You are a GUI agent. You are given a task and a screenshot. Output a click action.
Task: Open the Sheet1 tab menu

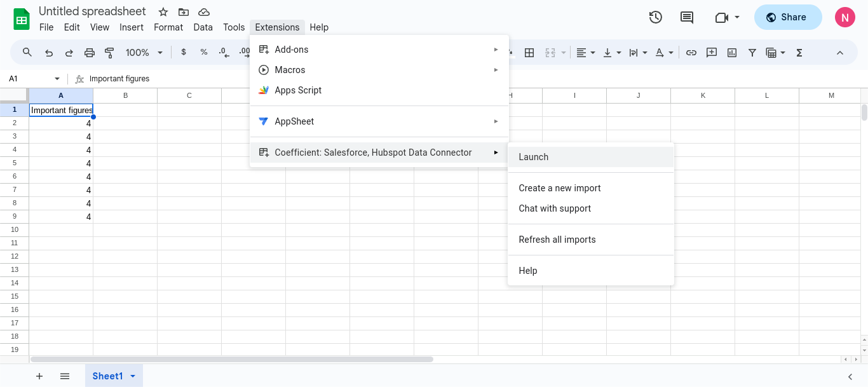[x=133, y=376]
